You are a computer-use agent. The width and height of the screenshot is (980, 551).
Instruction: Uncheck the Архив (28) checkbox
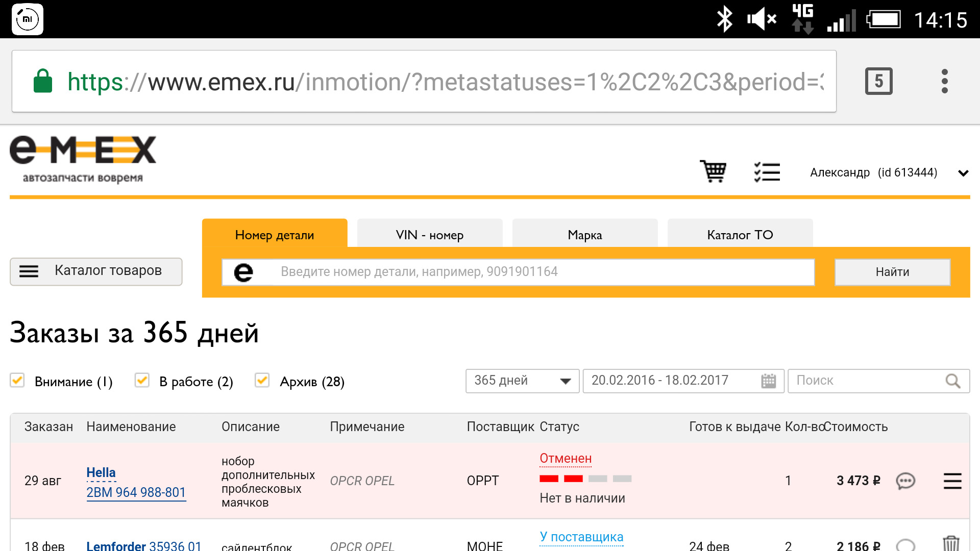pyautogui.click(x=262, y=381)
